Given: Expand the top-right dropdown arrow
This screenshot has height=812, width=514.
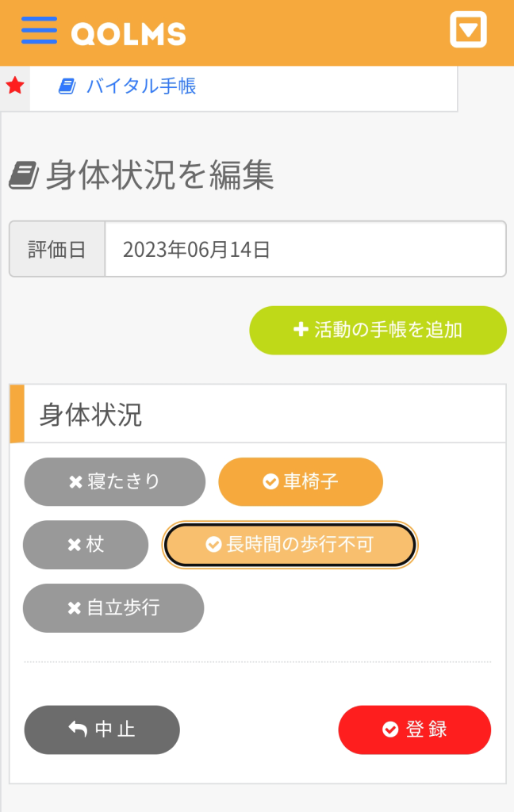Looking at the screenshot, I should coord(468,31).
